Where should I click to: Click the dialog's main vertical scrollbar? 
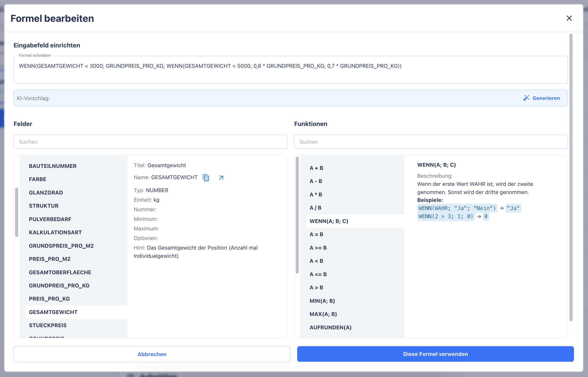pos(571,177)
